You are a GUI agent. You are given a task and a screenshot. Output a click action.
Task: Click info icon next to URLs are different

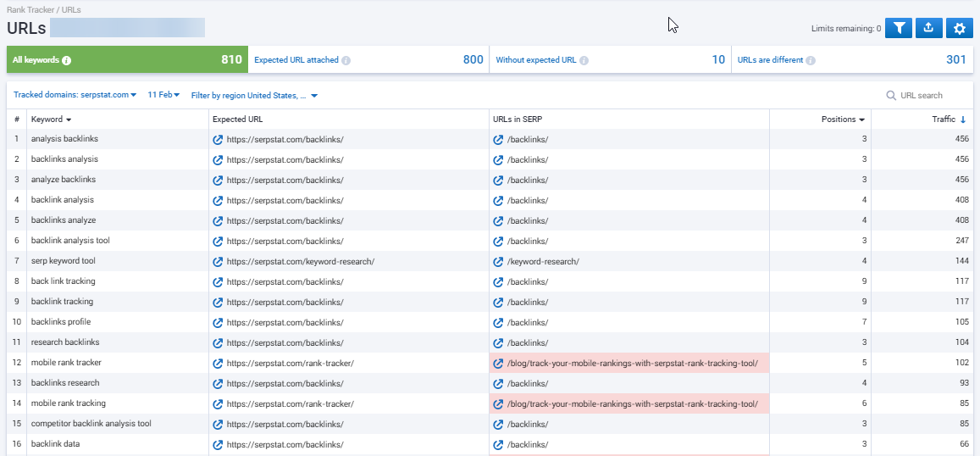(x=811, y=61)
